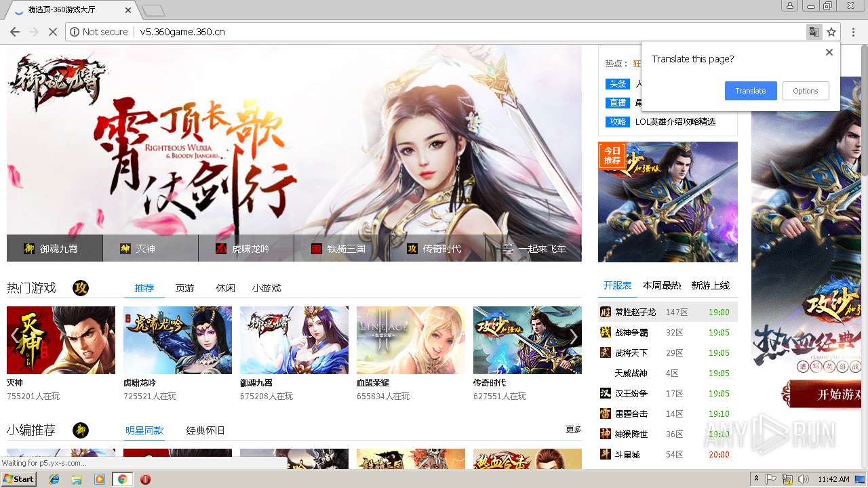Open the 御魂九霄 game thumbnail
The image size is (868, 488).
click(294, 340)
